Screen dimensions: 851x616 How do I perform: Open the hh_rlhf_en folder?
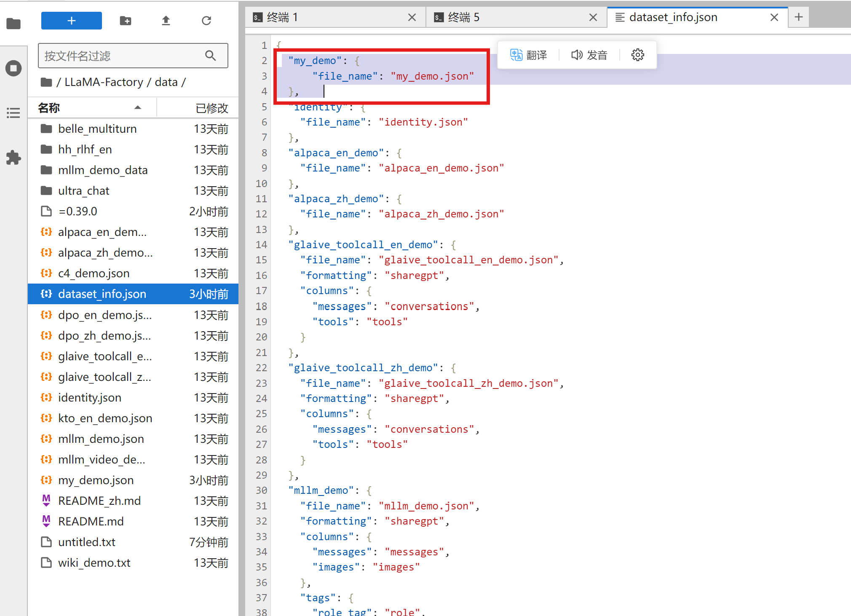133,150
